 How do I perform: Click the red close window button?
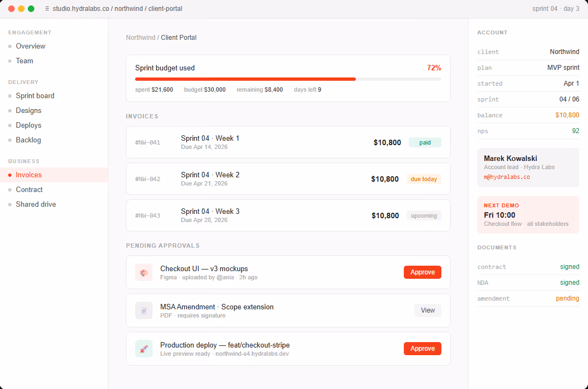click(11, 9)
